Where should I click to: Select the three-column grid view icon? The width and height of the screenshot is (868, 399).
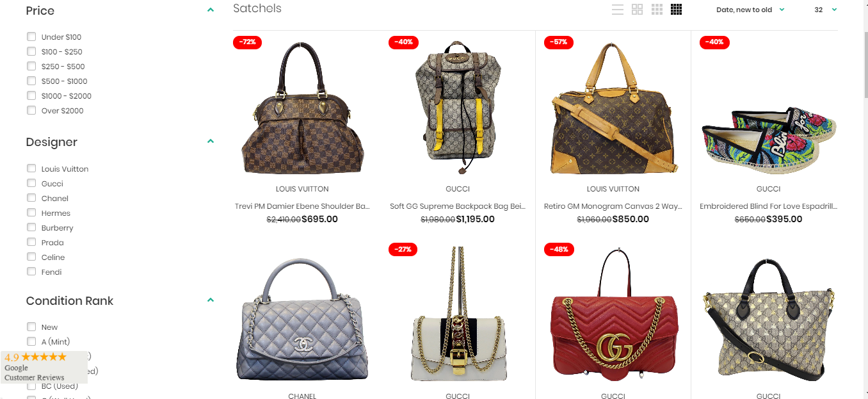657,10
